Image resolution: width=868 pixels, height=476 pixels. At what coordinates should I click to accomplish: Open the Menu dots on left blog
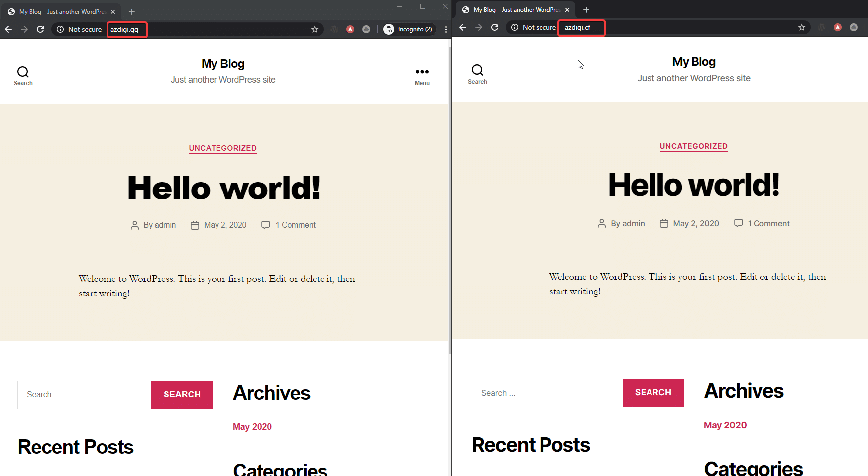(422, 76)
